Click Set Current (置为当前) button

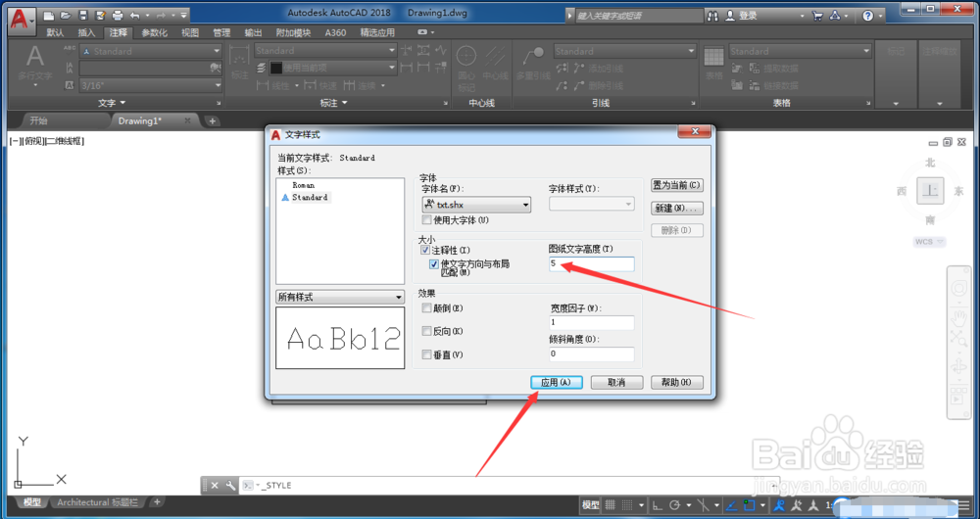[x=677, y=185]
